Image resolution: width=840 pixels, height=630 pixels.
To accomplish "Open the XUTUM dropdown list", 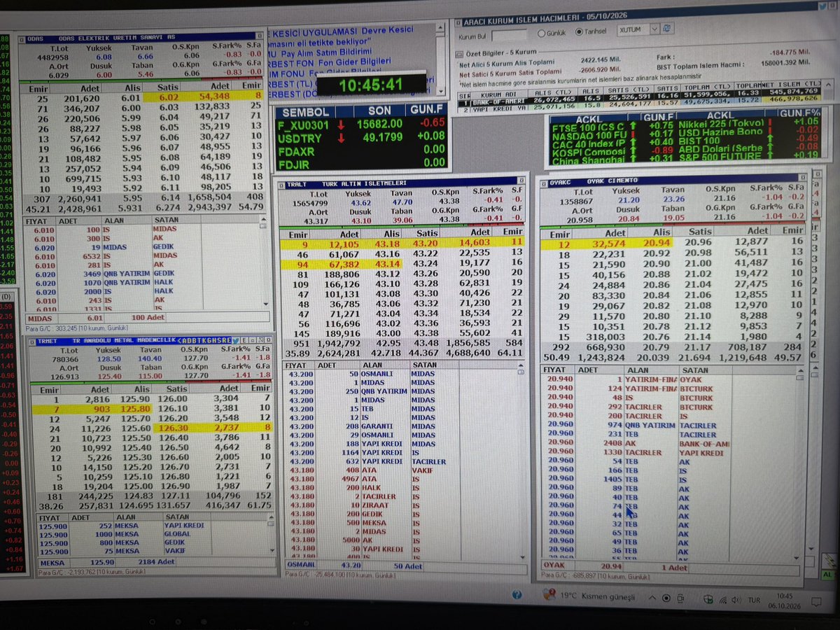I will (x=654, y=29).
